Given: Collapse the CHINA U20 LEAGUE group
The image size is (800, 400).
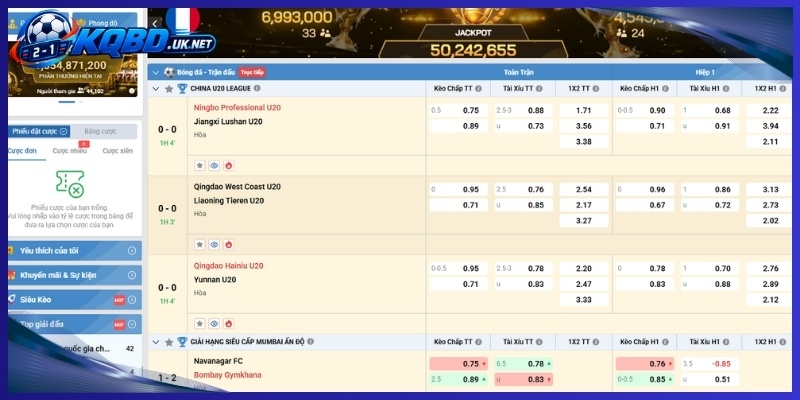Looking at the screenshot, I should [156, 89].
